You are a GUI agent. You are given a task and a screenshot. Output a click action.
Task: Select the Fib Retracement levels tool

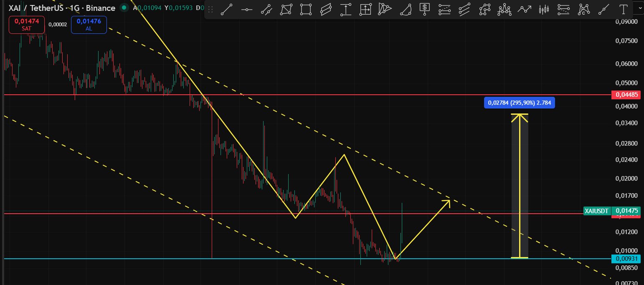pyautogui.click(x=445, y=9)
